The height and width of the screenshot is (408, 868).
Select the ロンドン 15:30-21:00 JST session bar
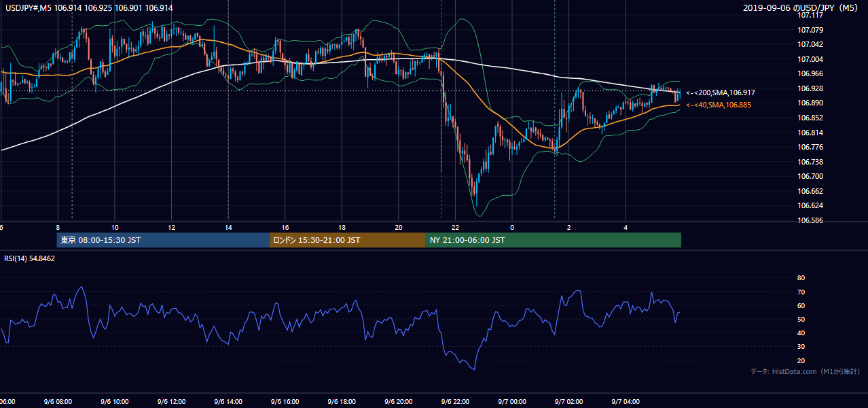(x=348, y=240)
